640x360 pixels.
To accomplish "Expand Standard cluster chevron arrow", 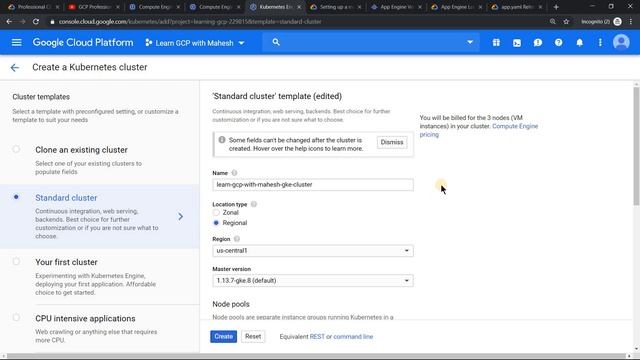I will coord(180,217).
